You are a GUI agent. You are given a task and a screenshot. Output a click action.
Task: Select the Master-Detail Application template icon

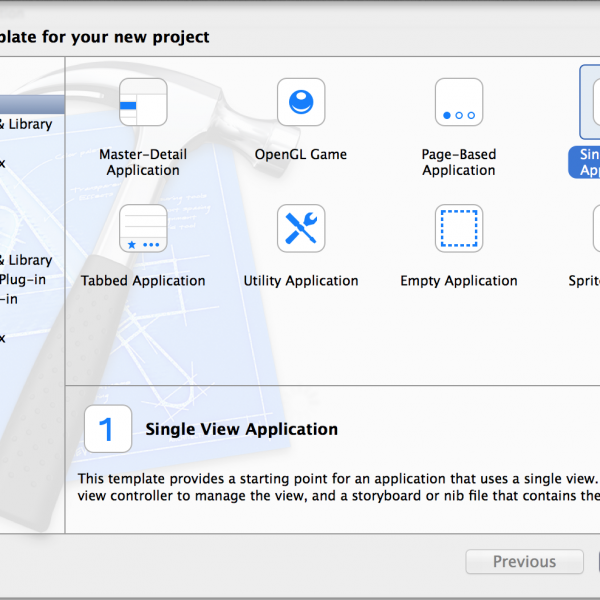click(x=143, y=102)
